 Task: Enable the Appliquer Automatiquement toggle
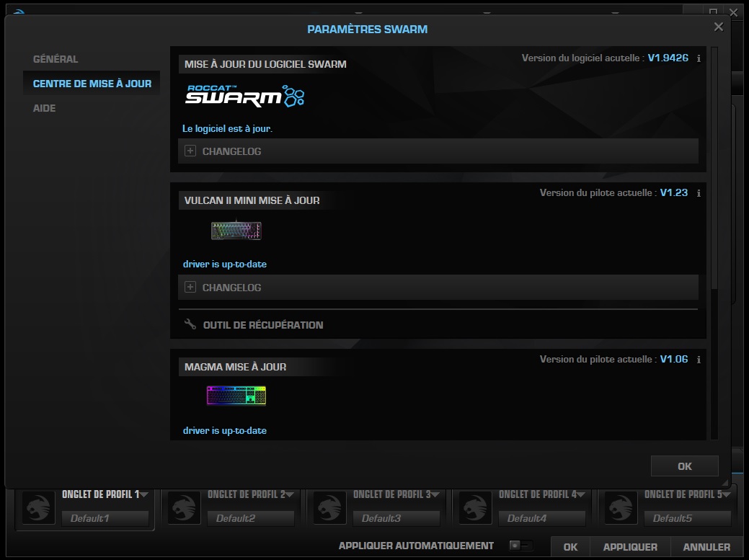click(523, 546)
